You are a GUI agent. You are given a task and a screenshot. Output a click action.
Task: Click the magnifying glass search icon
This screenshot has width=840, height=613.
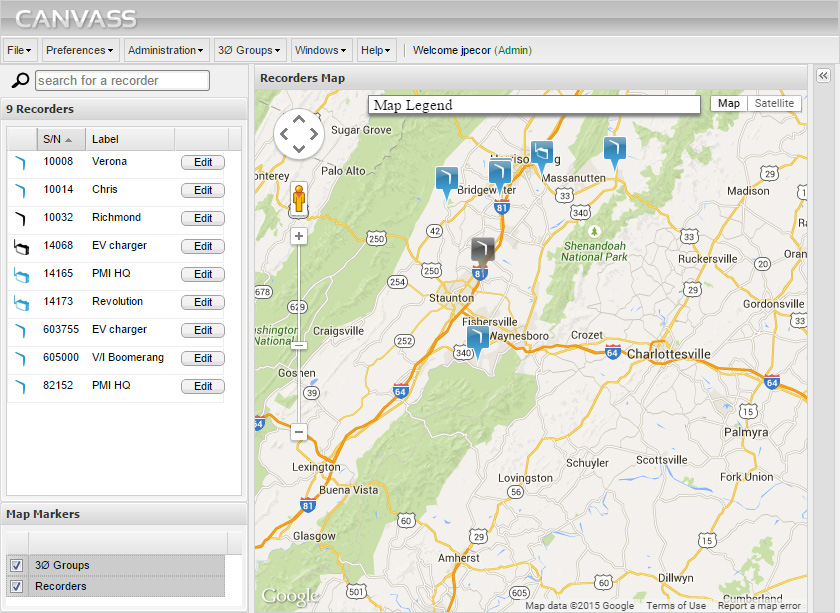click(19, 80)
